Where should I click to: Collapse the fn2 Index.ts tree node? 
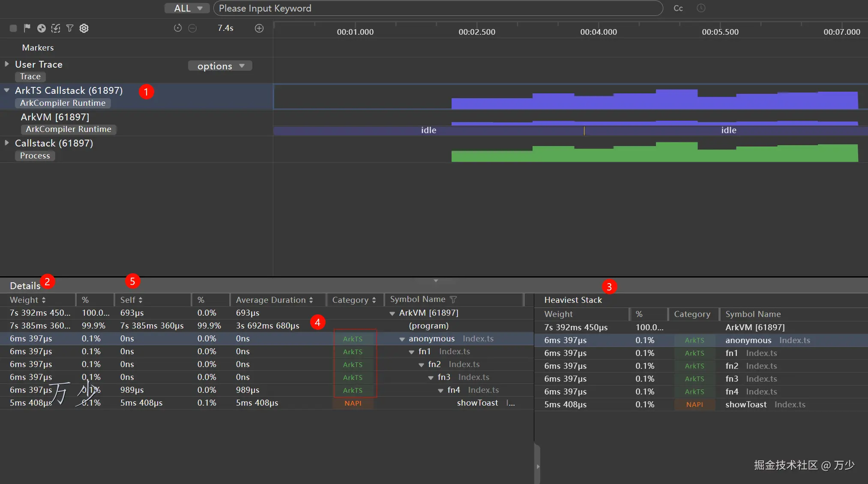[421, 365]
